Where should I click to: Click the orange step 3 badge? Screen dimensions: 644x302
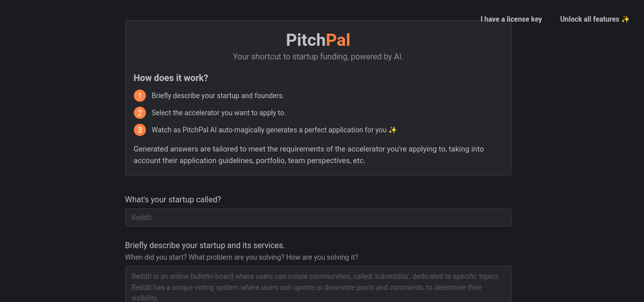[140, 130]
